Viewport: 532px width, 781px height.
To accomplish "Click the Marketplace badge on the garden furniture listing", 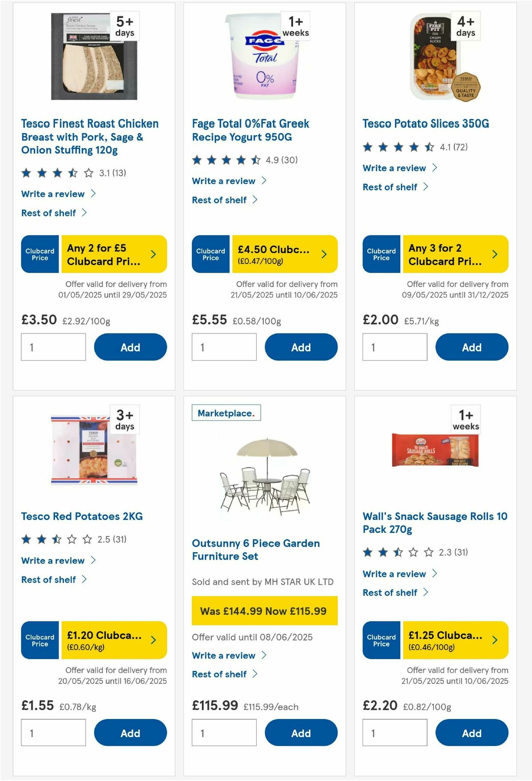I will tap(227, 412).
